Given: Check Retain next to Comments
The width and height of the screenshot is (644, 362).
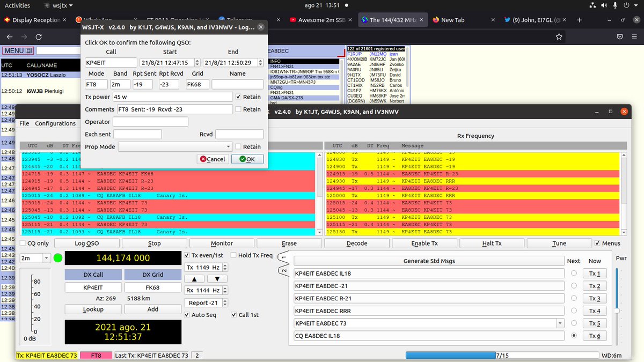Looking at the screenshot, I should [x=238, y=109].
